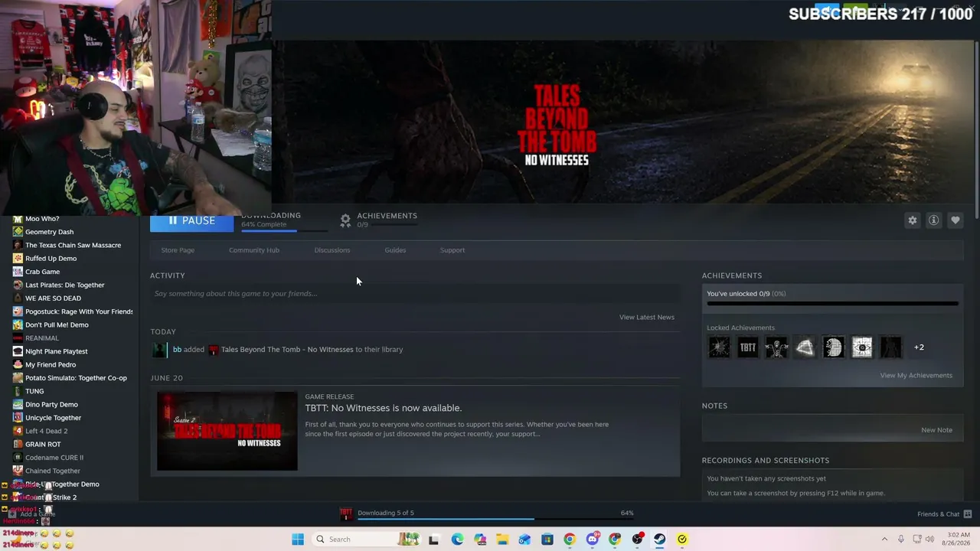The height and width of the screenshot is (551, 980).
Task: Open the Task View taskbar icon
Action: point(433,540)
